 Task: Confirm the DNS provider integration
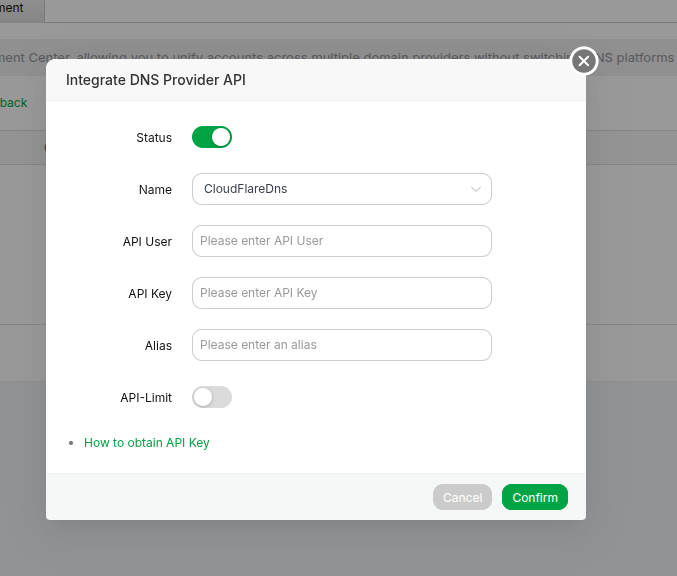[534, 497]
